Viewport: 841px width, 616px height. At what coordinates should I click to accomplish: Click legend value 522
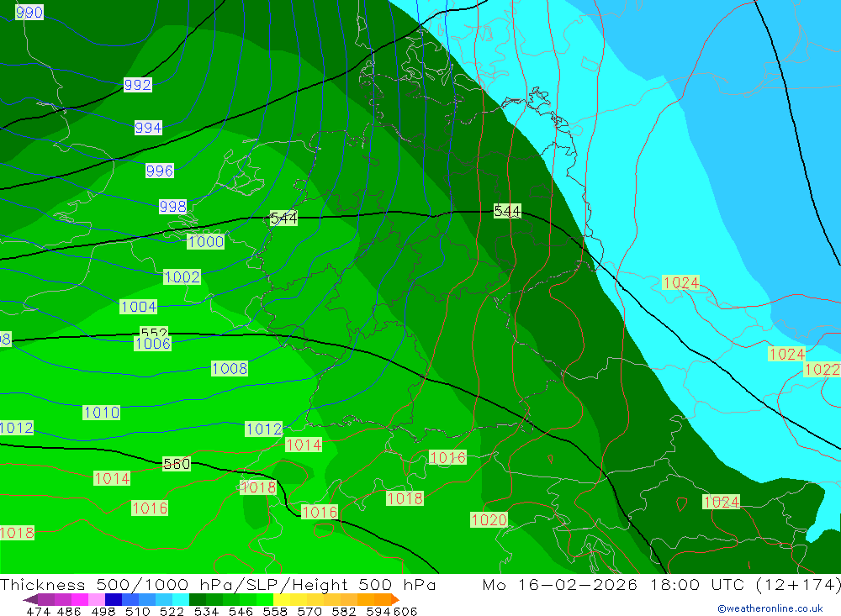click(172, 612)
